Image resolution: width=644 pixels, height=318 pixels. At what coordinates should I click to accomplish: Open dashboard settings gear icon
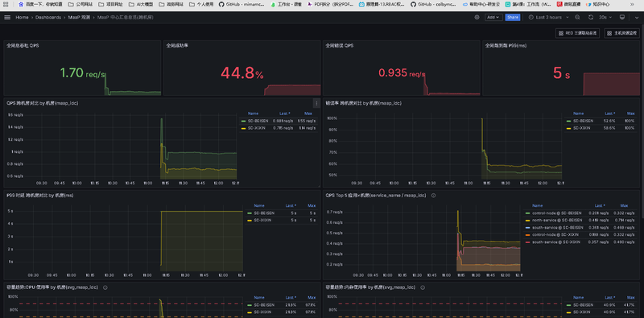(477, 17)
